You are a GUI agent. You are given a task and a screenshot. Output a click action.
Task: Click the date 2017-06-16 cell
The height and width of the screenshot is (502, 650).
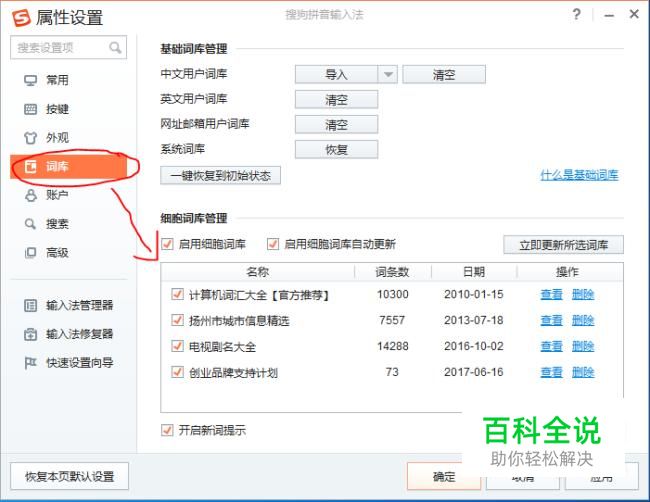pyautogui.click(x=474, y=372)
